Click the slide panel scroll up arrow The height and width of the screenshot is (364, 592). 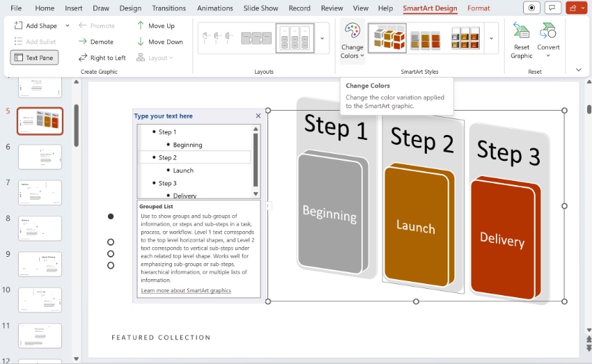pos(77,82)
